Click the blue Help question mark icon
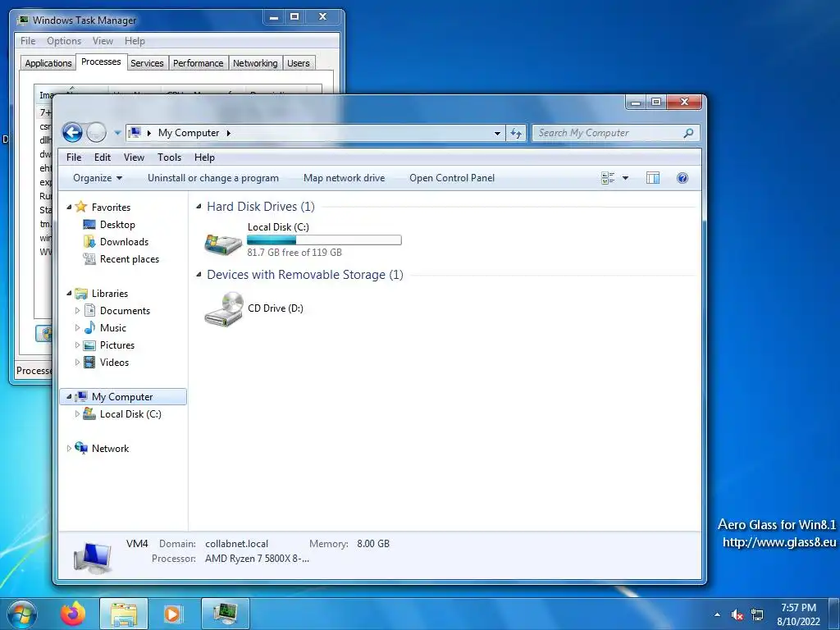Image resolution: width=840 pixels, height=630 pixels. 682,178
